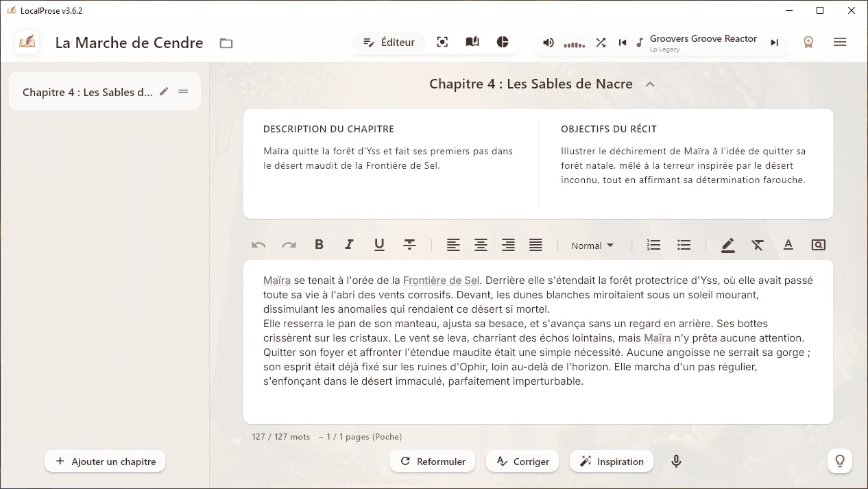Align text left
Image resolution: width=868 pixels, height=489 pixels.
[x=453, y=245]
